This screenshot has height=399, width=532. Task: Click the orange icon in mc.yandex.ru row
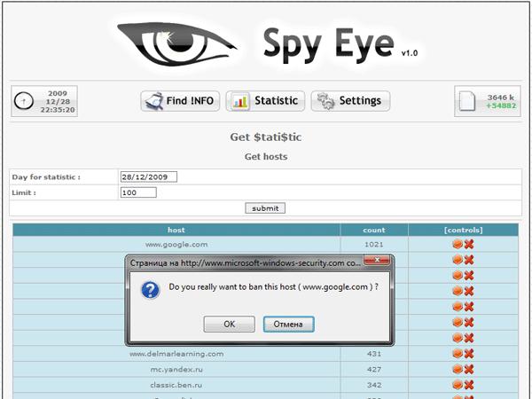pyautogui.click(x=458, y=369)
